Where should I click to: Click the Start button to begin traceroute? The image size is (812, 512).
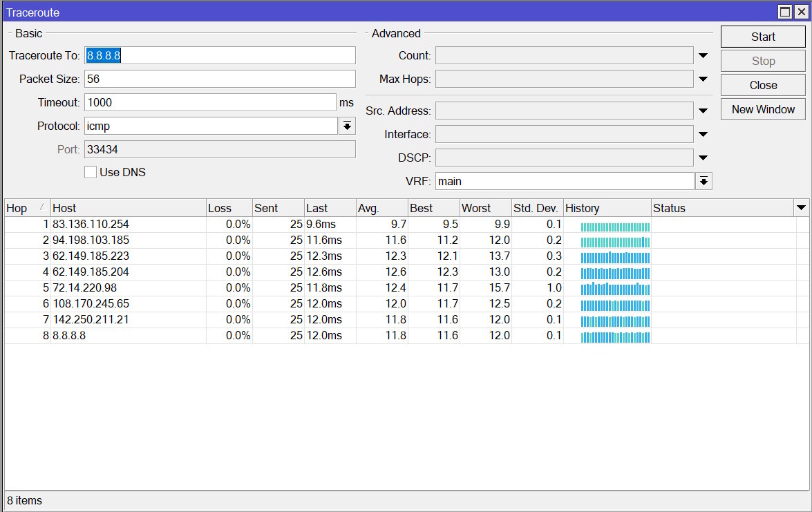(762, 37)
